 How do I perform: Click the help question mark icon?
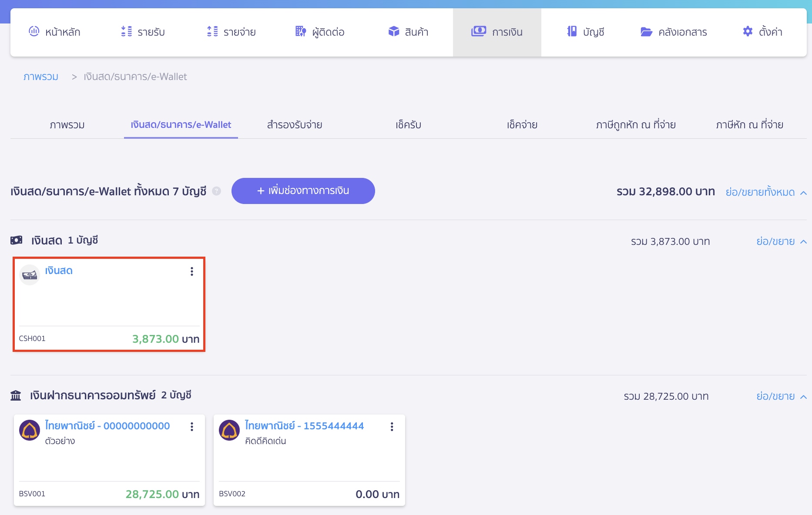[216, 191]
